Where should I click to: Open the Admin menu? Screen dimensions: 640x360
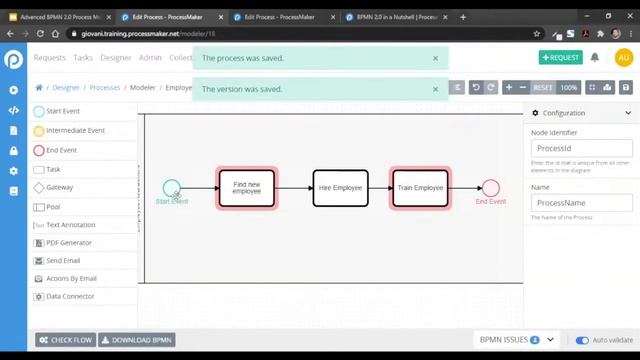point(150,58)
